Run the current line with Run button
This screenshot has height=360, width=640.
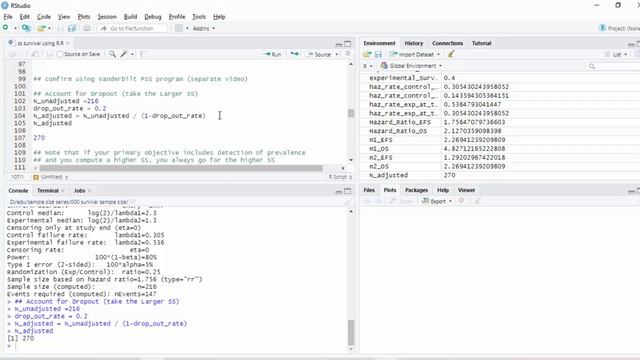point(273,54)
